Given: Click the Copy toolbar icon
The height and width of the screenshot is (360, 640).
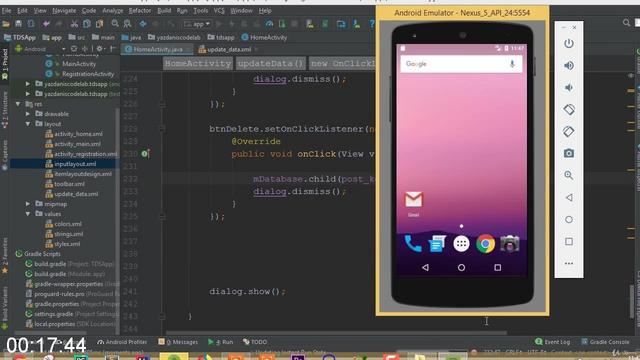Looking at the screenshot, I should point(87,24).
